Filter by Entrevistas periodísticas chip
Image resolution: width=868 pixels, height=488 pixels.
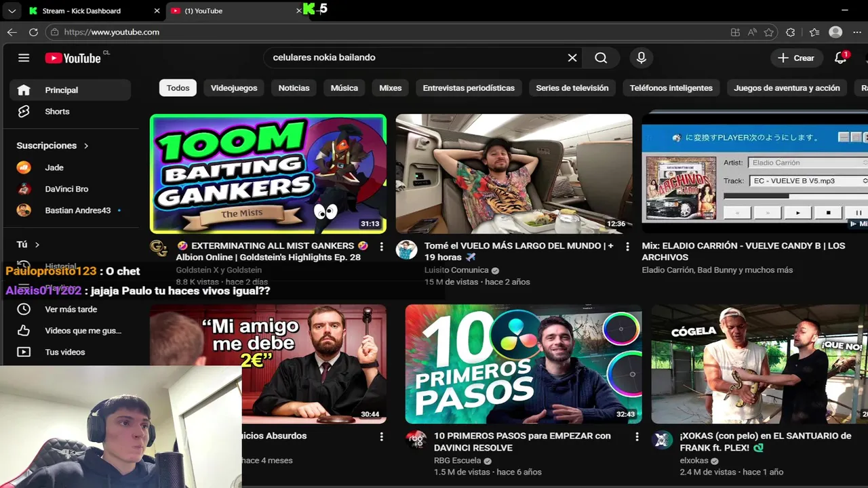[469, 88]
